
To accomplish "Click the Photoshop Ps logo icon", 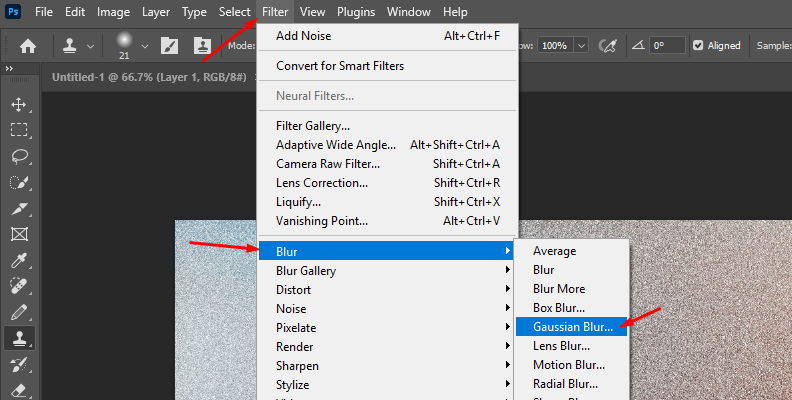I will (13, 11).
